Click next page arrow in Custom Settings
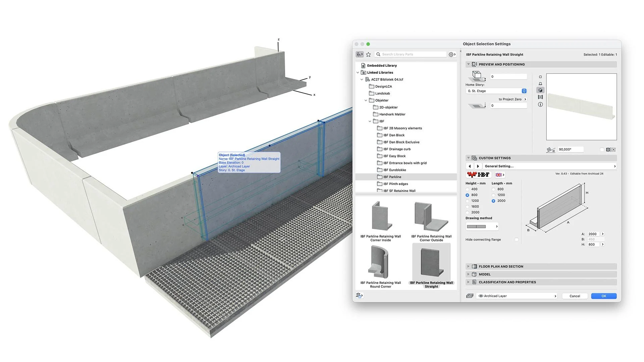Screen dimensions: 644x362 (478, 166)
